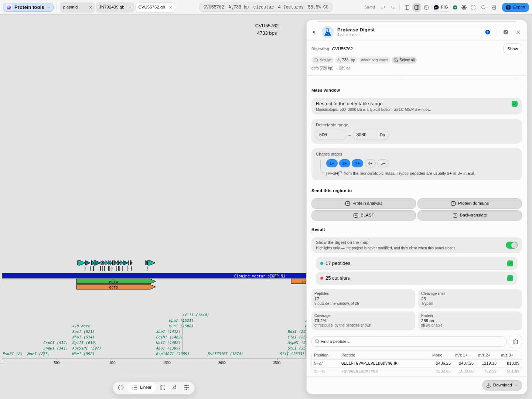Click the Find a peptide search field
Viewport: 532px width, 399px height.
tap(409, 341)
